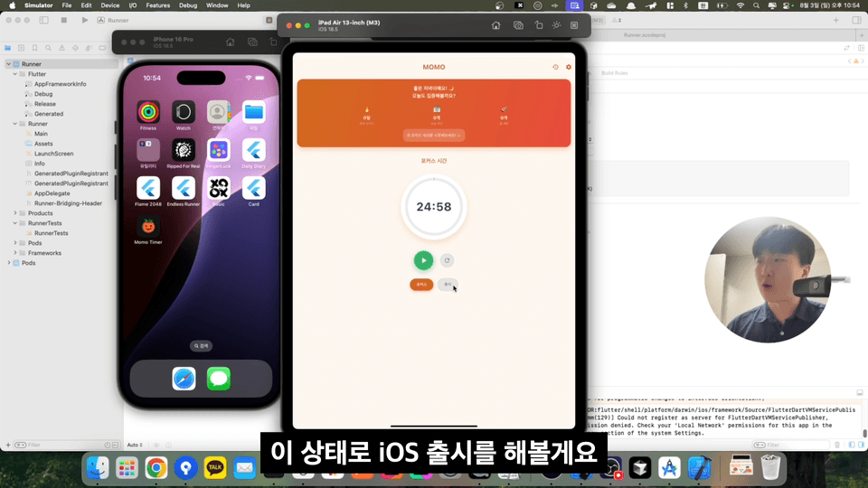The height and width of the screenshot is (488, 868).
Task: Open MOMO history icon on iPad
Action: coord(555,67)
